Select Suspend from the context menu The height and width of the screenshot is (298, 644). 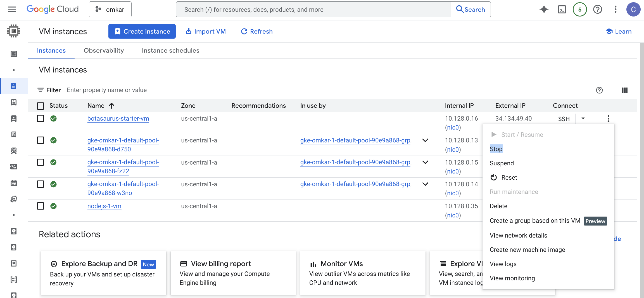[x=502, y=163]
